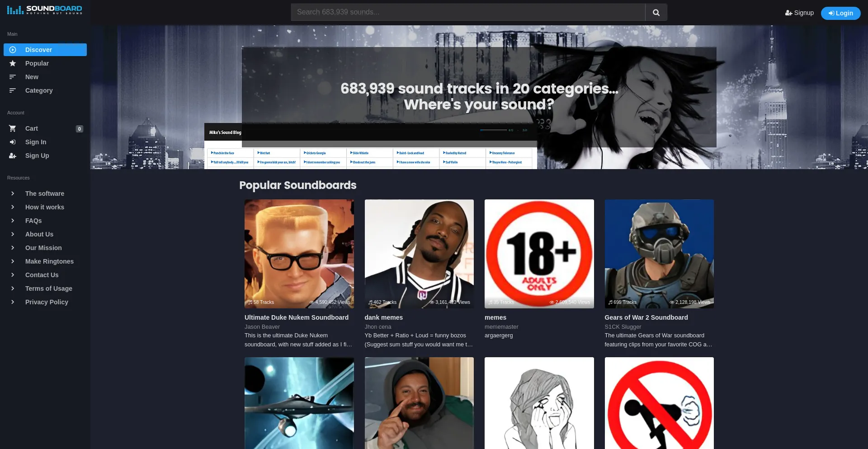Open the New sounds page
This screenshot has width=868, height=449.
click(45, 77)
